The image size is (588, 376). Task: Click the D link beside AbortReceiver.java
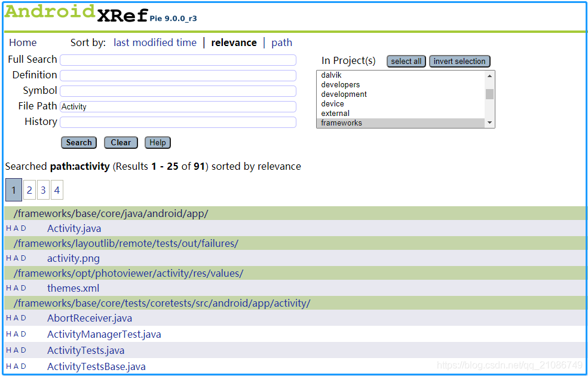(x=23, y=318)
